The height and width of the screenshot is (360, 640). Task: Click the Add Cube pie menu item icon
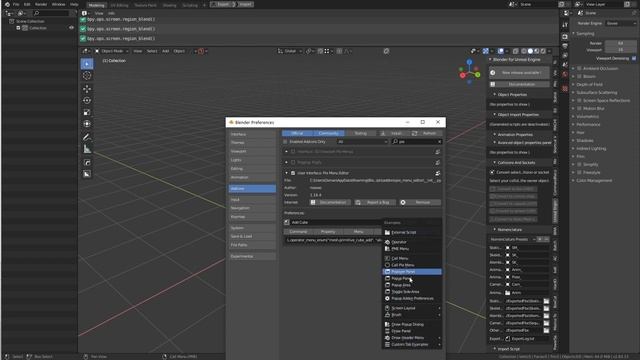point(287,222)
